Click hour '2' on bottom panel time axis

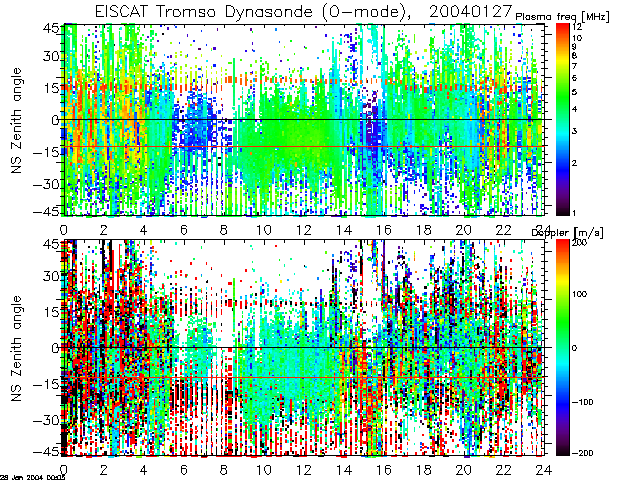tap(104, 470)
